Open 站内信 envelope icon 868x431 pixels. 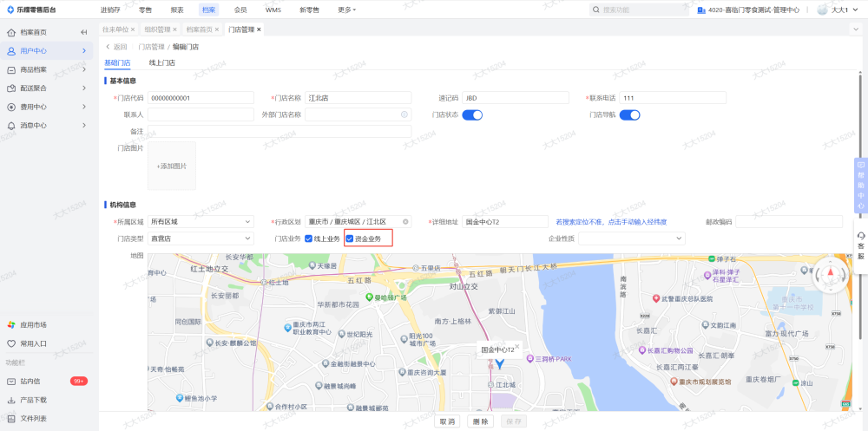pos(11,382)
